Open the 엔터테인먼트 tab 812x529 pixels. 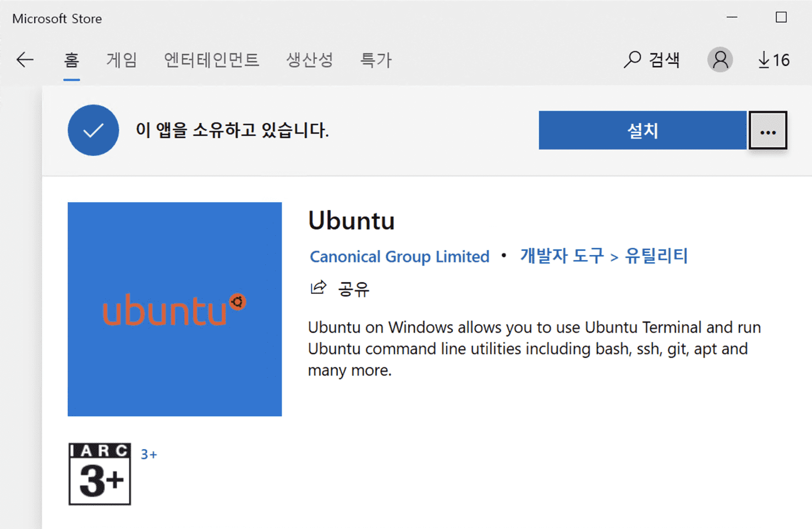[x=211, y=59]
